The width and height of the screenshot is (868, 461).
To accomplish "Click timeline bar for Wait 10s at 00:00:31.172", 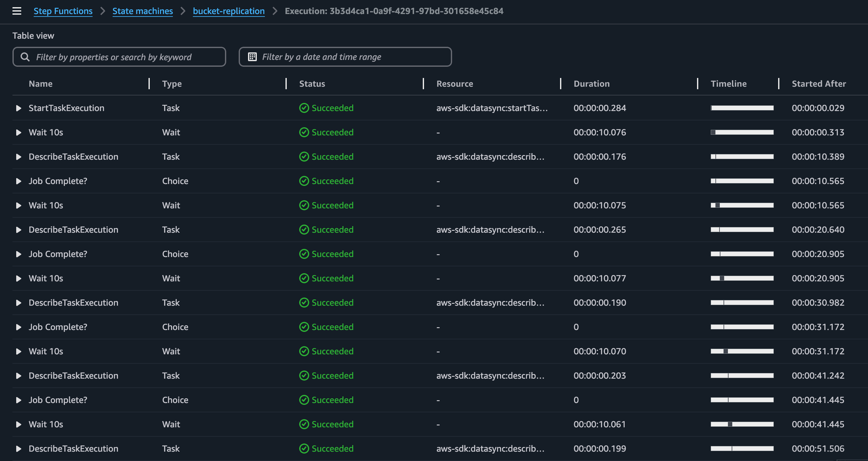I will 742,351.
